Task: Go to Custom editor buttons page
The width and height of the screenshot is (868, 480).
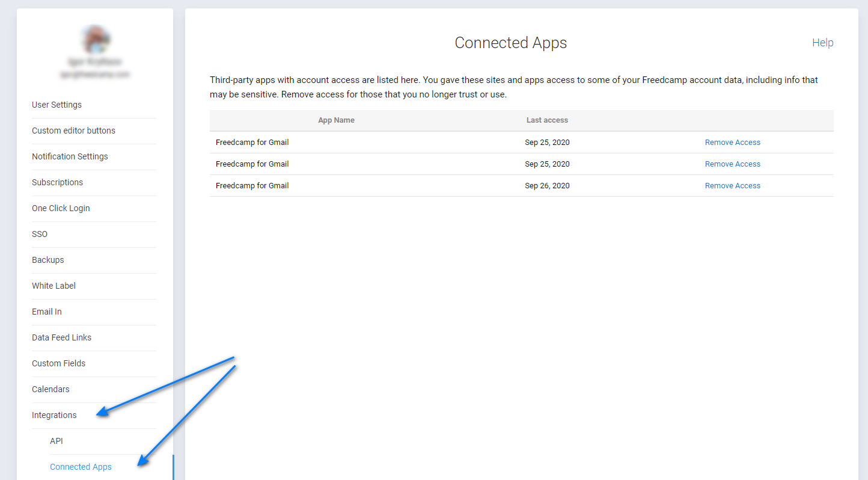Action: 73,131
